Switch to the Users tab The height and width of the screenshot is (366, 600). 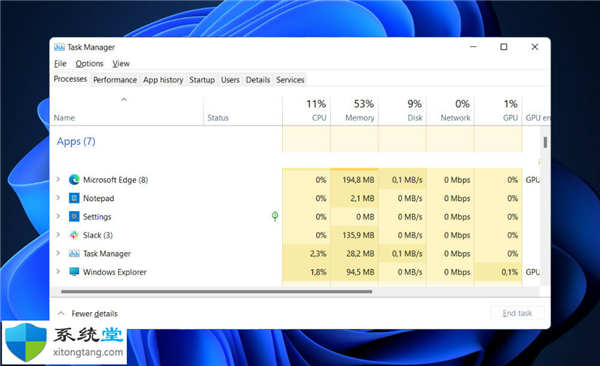coord(230,80)
